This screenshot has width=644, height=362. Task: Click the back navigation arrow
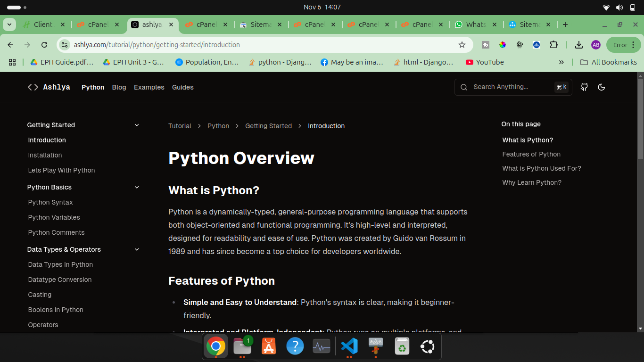point(10,45)
